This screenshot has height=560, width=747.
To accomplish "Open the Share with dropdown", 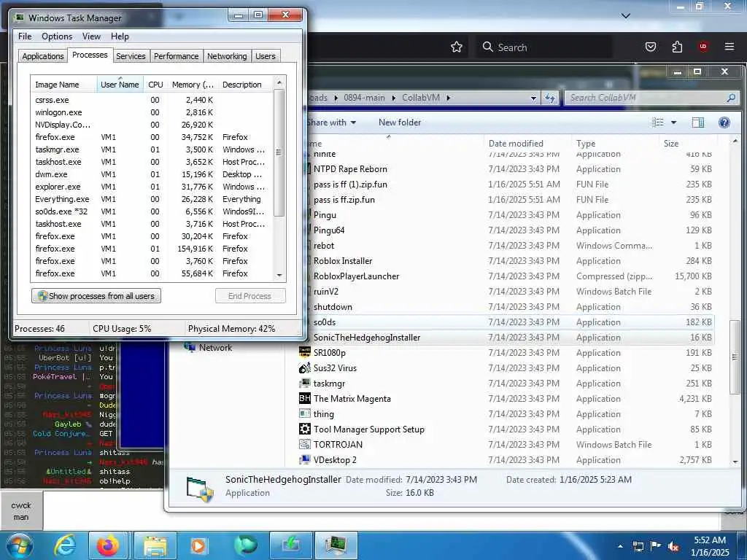I will (332, 122).
